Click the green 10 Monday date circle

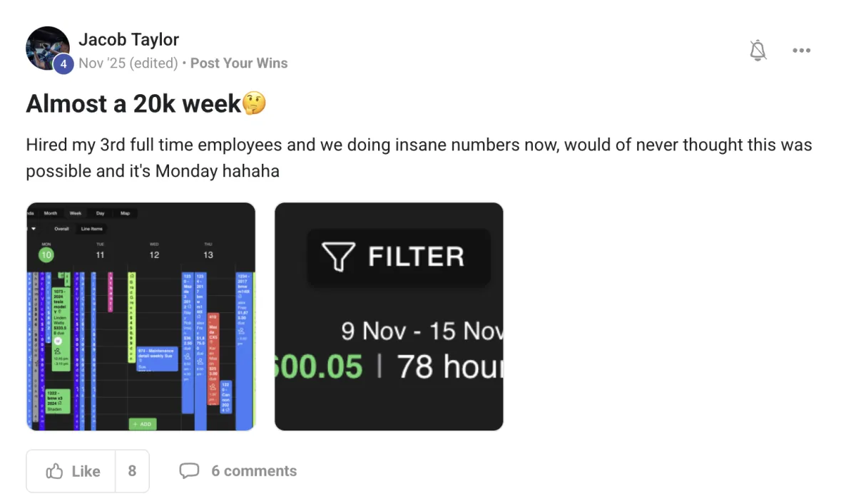(46, 254)
